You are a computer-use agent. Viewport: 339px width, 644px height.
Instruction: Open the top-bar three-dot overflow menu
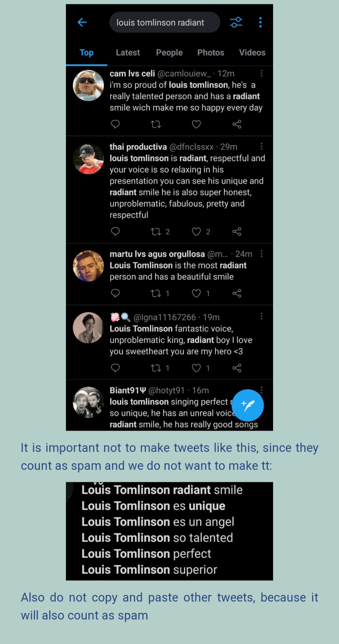coord(260,22)
